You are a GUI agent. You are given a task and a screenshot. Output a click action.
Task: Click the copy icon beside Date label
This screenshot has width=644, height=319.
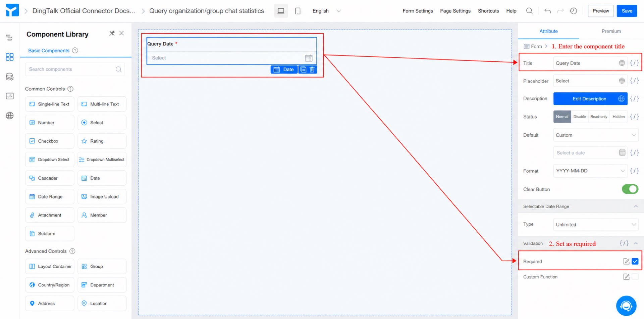(x=303, y=70)
